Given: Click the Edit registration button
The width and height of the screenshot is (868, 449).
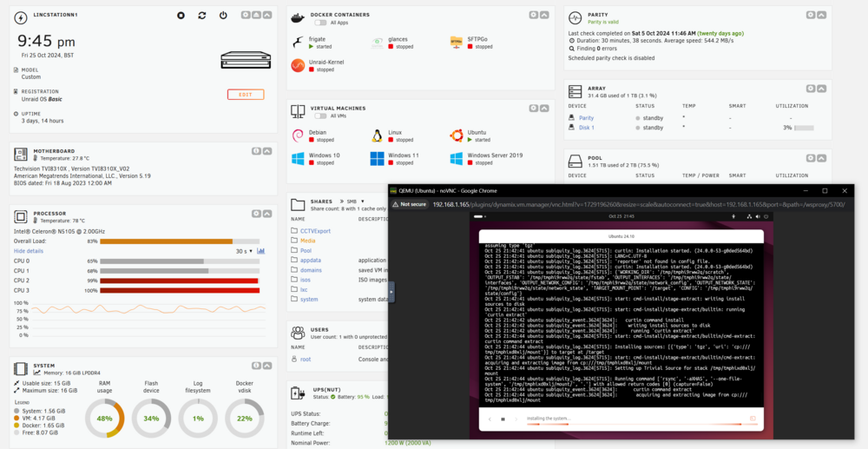Looking at the screenshot, I should [246, 95].
